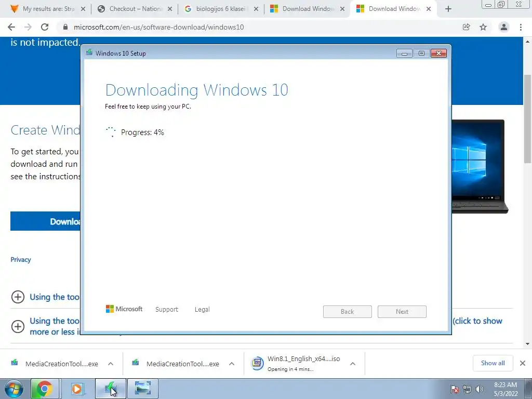Close the 'biologijos 6 klasei' tab
Screen dimensions: 532x399
click(x=256, y=9)
